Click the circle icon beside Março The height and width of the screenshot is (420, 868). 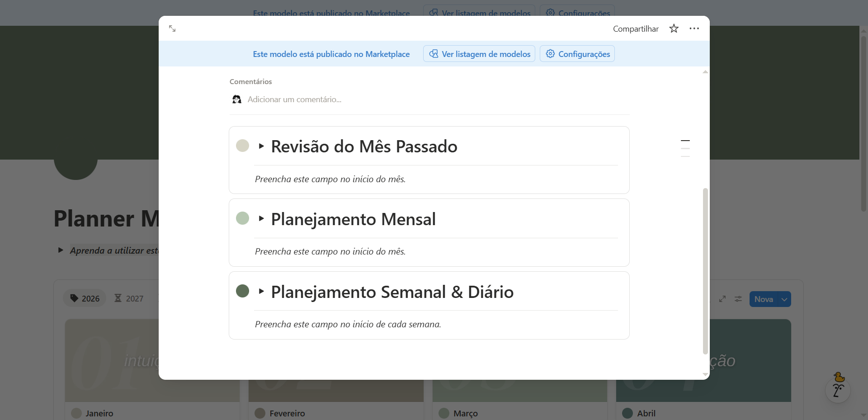coord(444,413)
